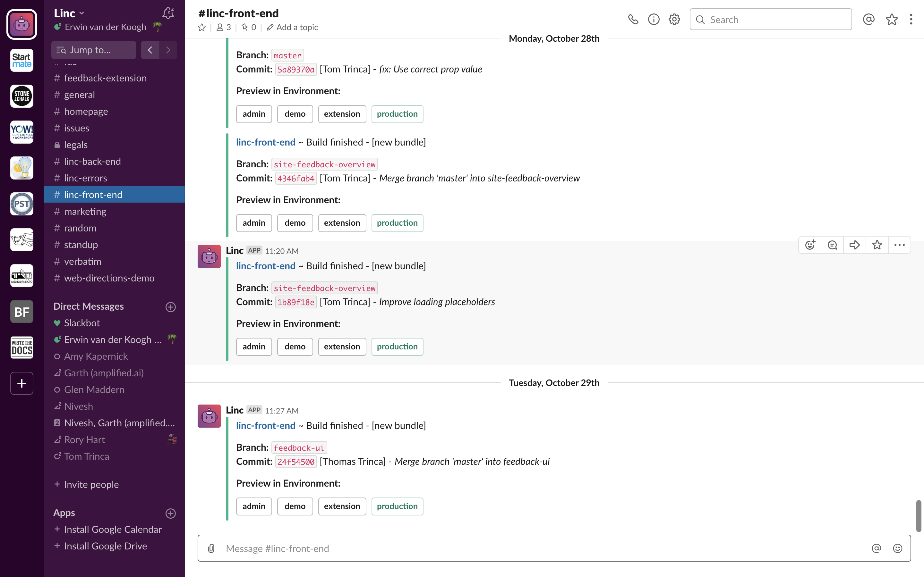Click production button in the Tuesday message
This screenshot has width=924, height=577.
[397, 506]
